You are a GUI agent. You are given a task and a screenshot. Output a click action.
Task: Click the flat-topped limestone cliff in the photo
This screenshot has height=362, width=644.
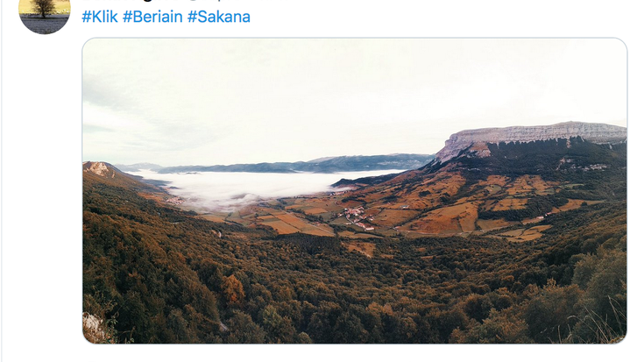pyautogui.click(x=534, y=138)
